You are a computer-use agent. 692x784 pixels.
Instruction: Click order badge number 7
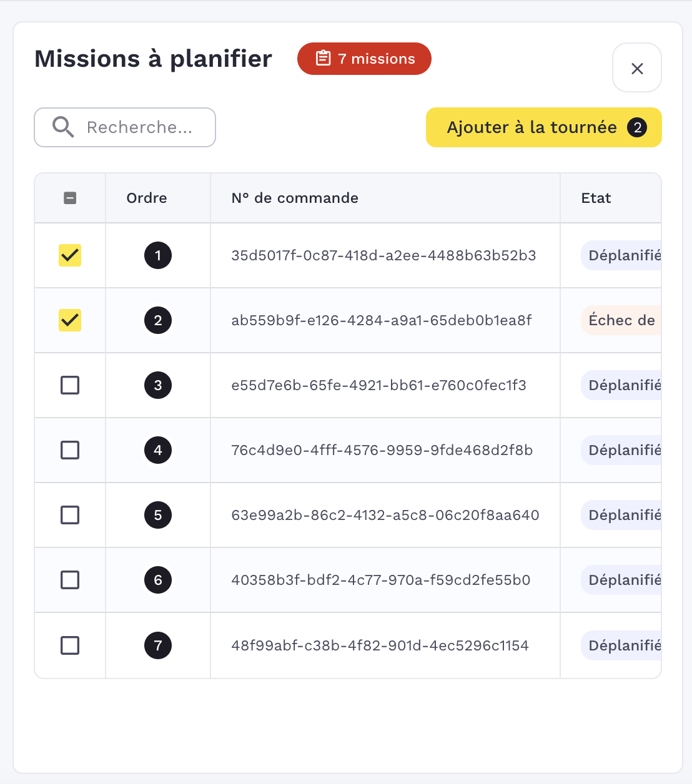click(x=158, y=645)
